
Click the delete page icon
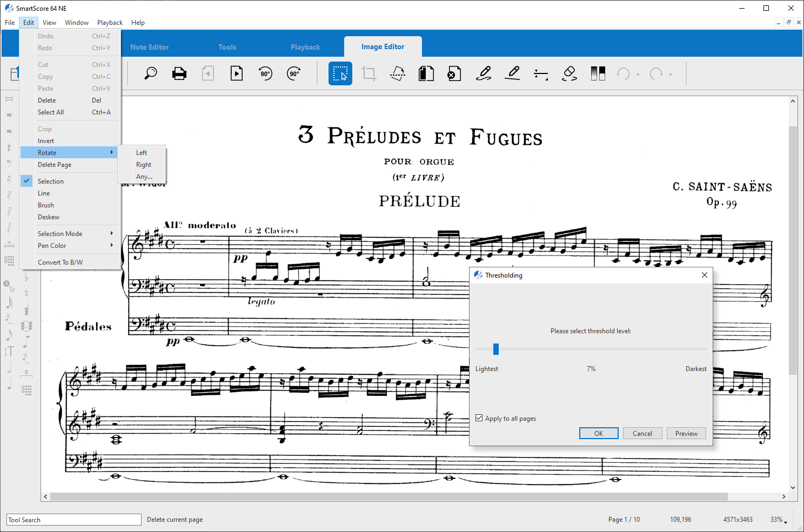click(x=454, y=73)
